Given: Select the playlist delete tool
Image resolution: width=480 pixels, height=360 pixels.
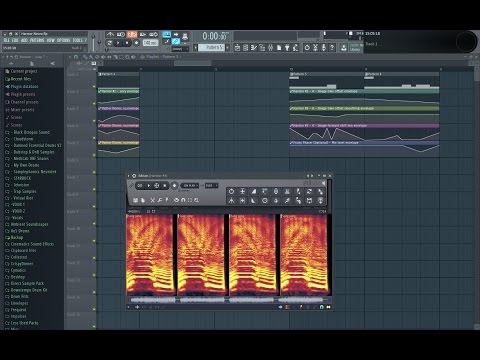Looking at the screenshot, I should tap(97, 57).
